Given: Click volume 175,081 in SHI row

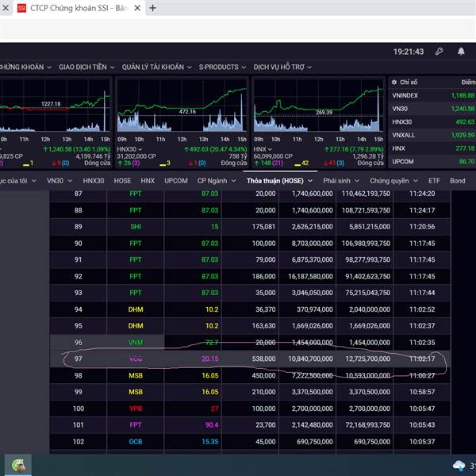Looking at the screenshot, I should [x=264, y=227].
